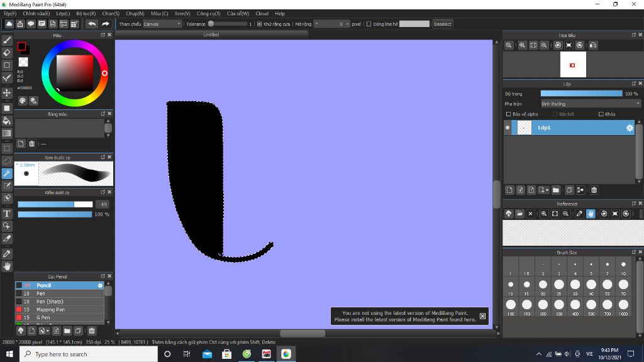Enable Bảo vệ alpha checkbox

(x=508, y=114)
